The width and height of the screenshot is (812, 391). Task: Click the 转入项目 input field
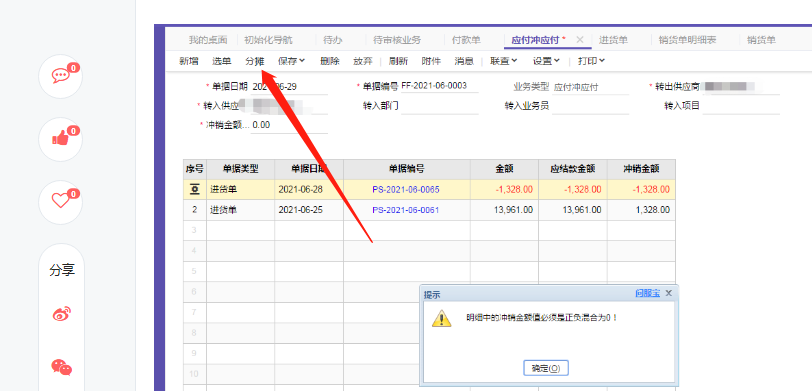pos(741,106)
